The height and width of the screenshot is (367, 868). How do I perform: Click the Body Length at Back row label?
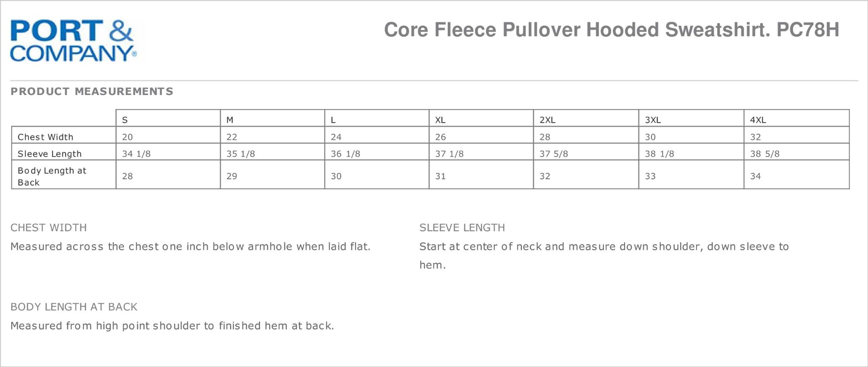coord(51,176)
